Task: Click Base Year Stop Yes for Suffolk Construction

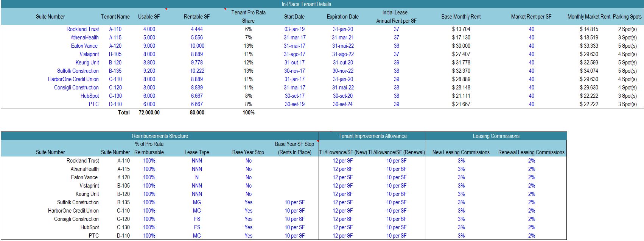Action: (x=248, y=202)
